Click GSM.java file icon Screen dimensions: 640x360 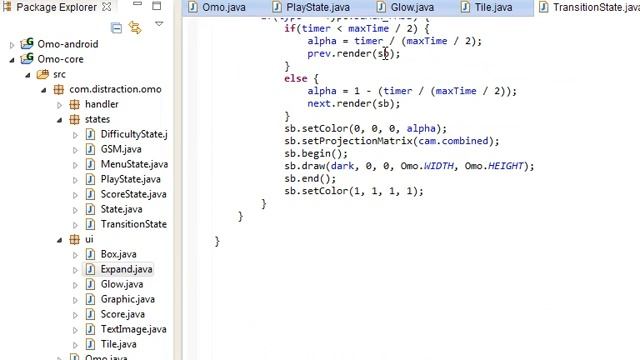tap(90, 149)
